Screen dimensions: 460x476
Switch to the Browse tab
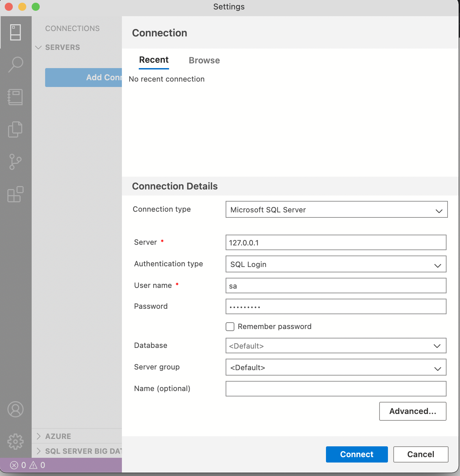pyautogui.click(x=204, y=60)
